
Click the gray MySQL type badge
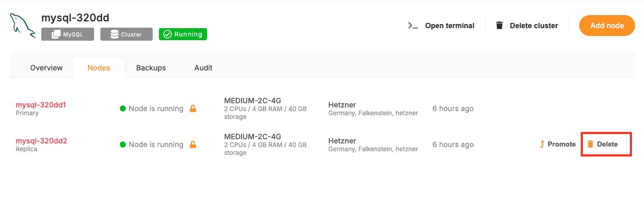(x=68, y=34)
